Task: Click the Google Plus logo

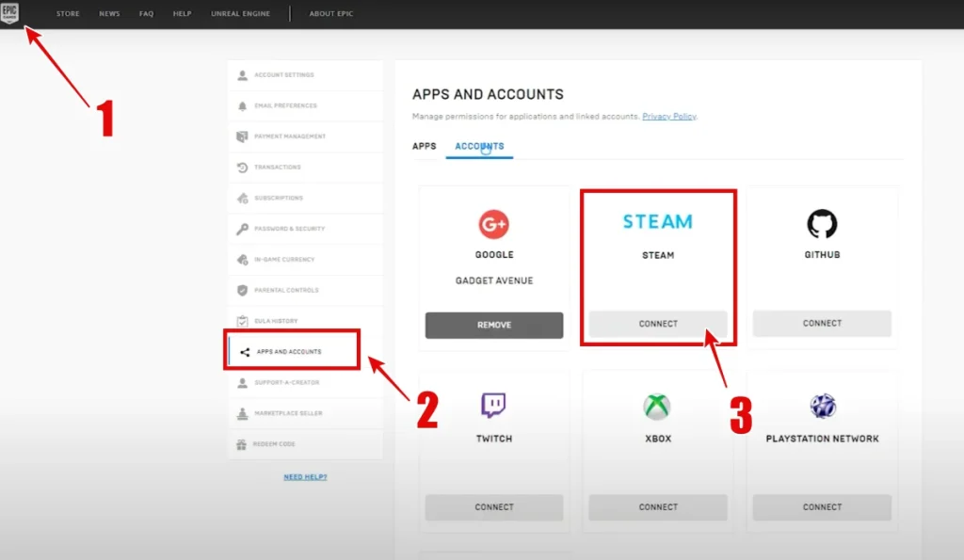Action: pos(493,224)
